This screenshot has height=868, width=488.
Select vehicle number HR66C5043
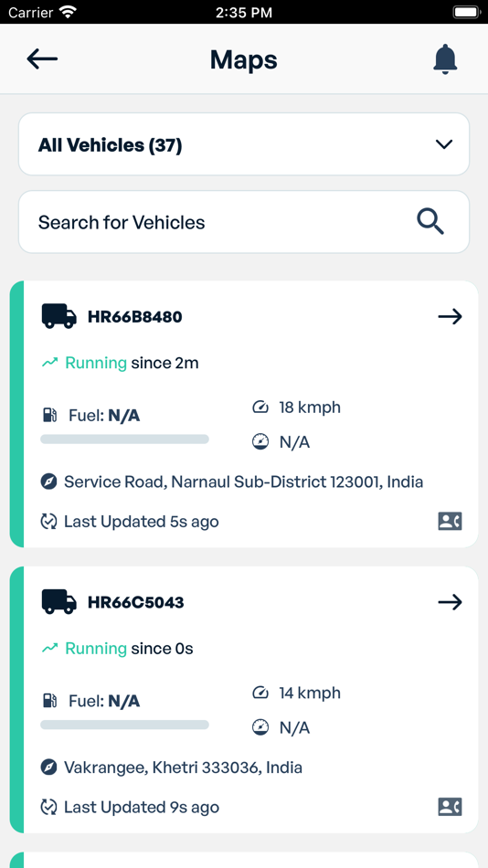[x=136, y=602]
